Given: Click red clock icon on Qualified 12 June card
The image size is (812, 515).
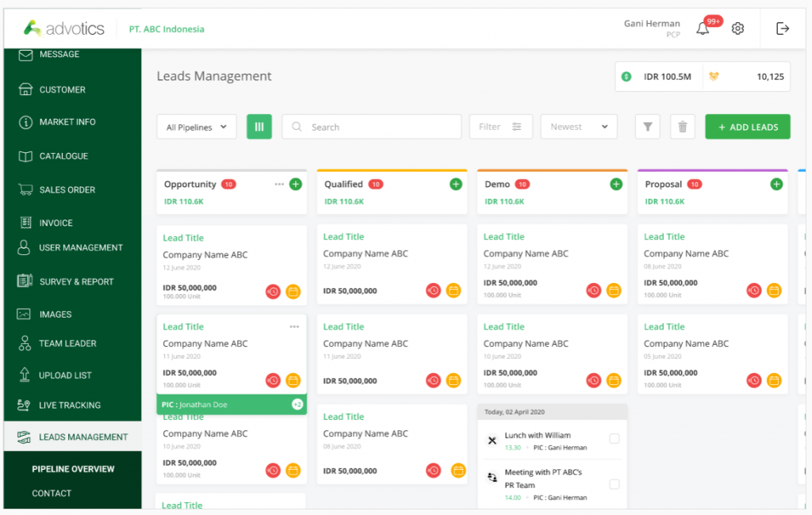Looking at the screenshot, I should coord(434,290).
